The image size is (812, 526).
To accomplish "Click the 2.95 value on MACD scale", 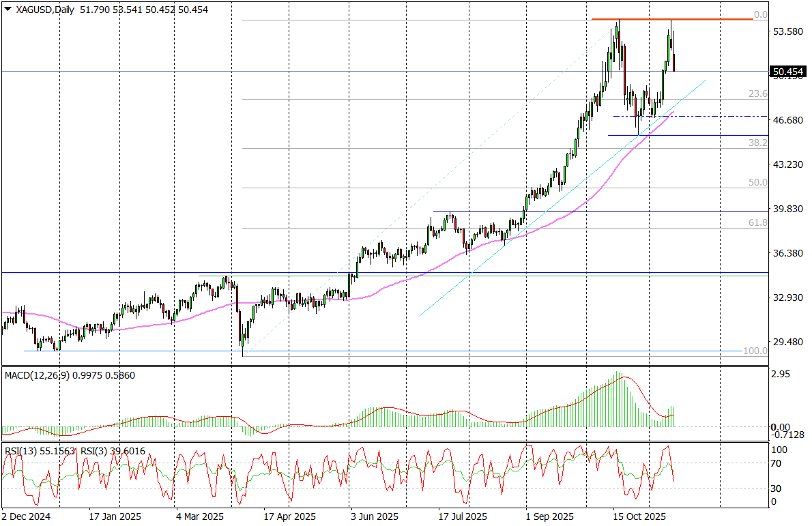I will pyautogui.click(x=780, y=375).
